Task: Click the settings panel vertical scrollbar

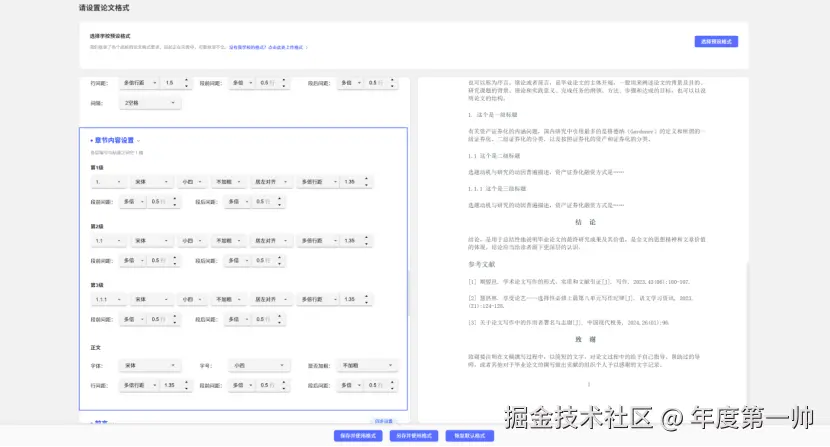Action: click(409, 293)
